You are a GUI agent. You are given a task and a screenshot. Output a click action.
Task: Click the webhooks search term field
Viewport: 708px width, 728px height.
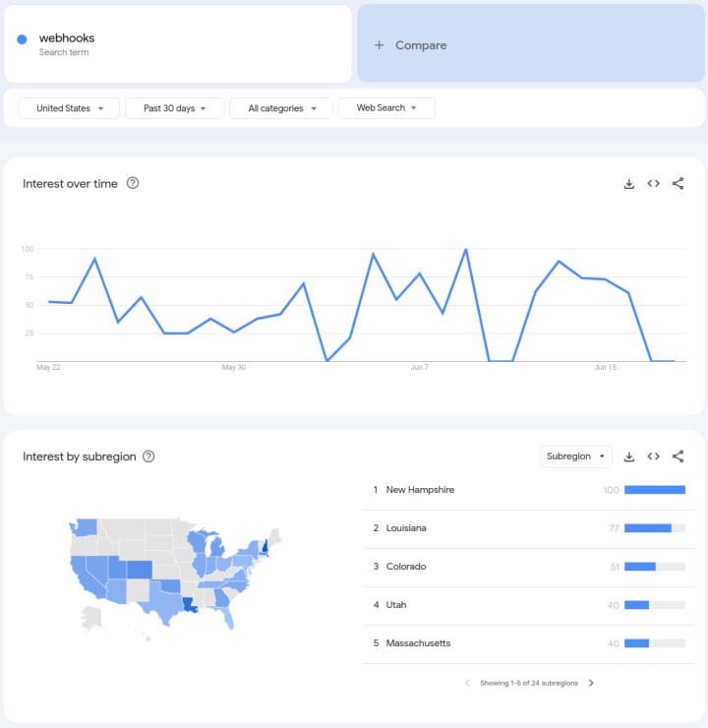pos(177,44)
